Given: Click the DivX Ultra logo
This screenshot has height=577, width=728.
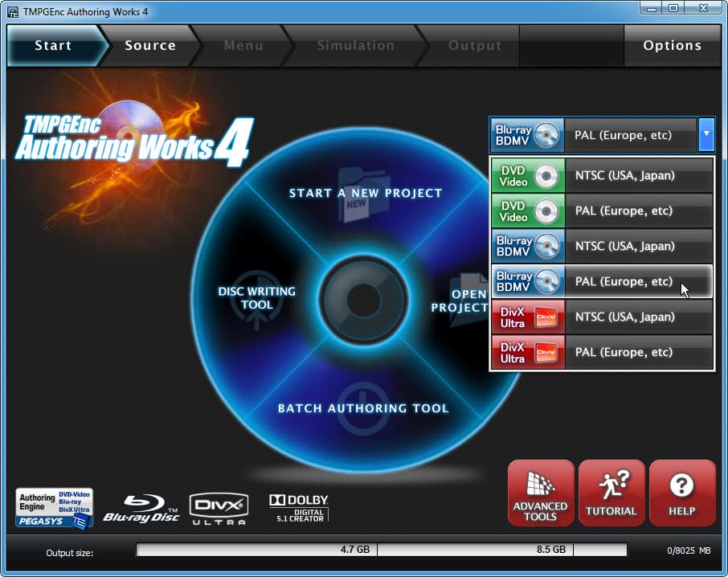Looking at the screenshot, I should point(219,509).
